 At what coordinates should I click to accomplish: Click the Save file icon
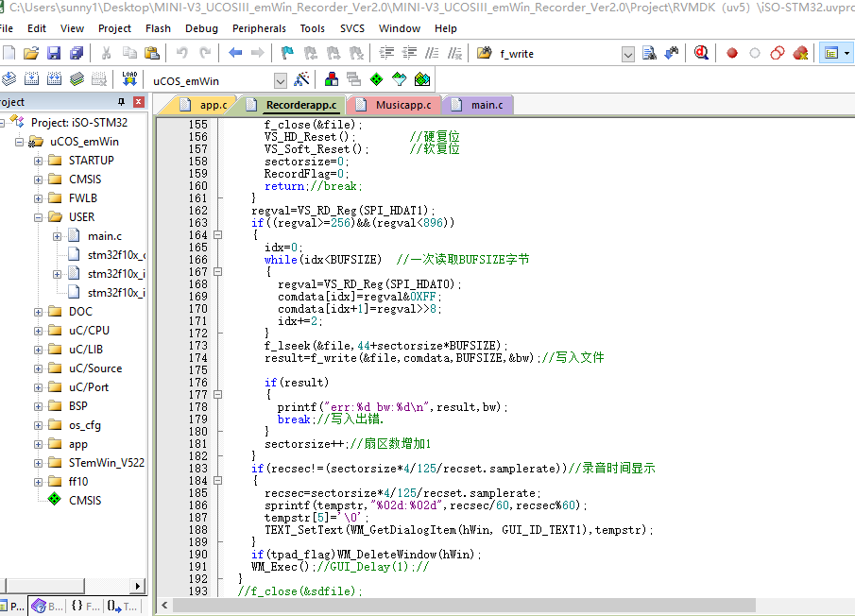pos(54,53)
